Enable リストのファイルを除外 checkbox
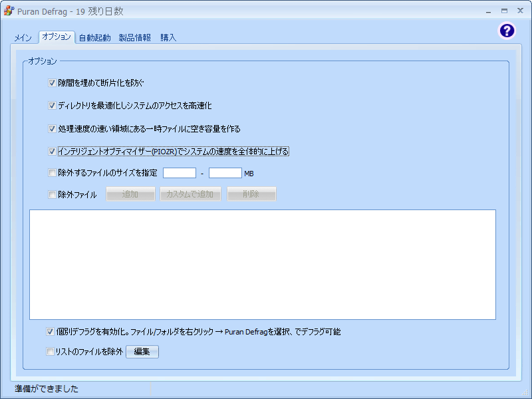 pyautogui.click(x=50, y=352)
